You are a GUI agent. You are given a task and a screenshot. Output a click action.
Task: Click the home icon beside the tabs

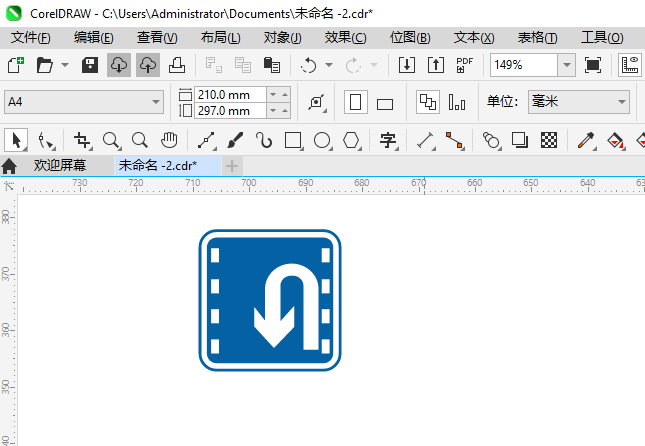coord(9,166)
